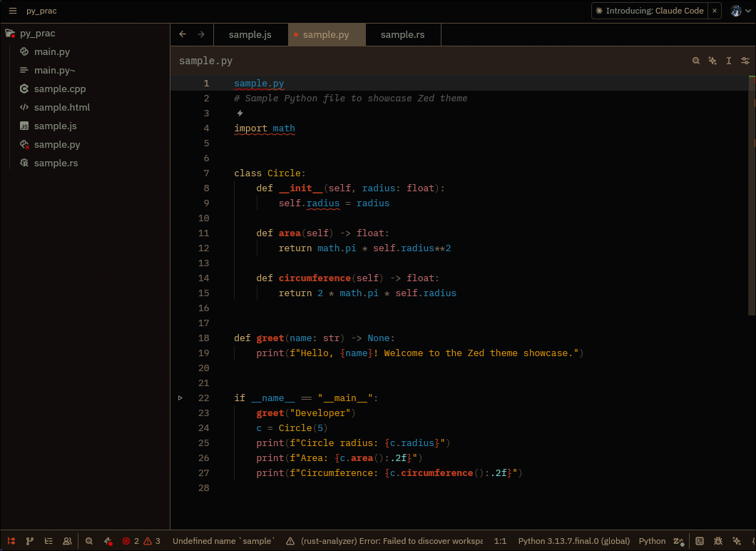This screenshot has height=551, width=756.
Task: Open the collaboration panel people icon
Action: click(x=67, y=541)
